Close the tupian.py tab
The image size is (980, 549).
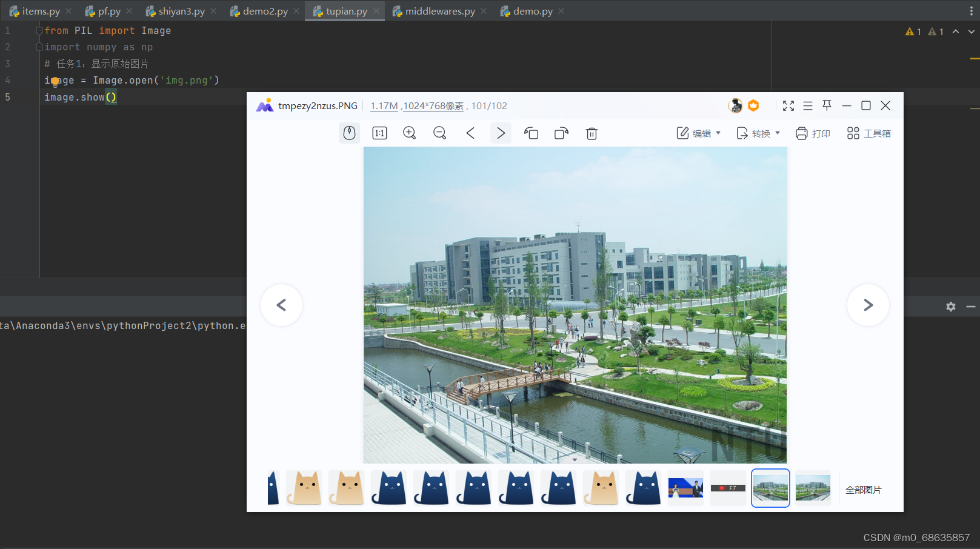[x=376, y=11]
